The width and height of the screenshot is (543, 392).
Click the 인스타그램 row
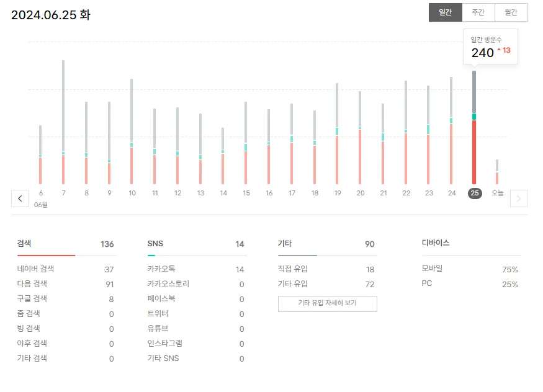point(196,344)
